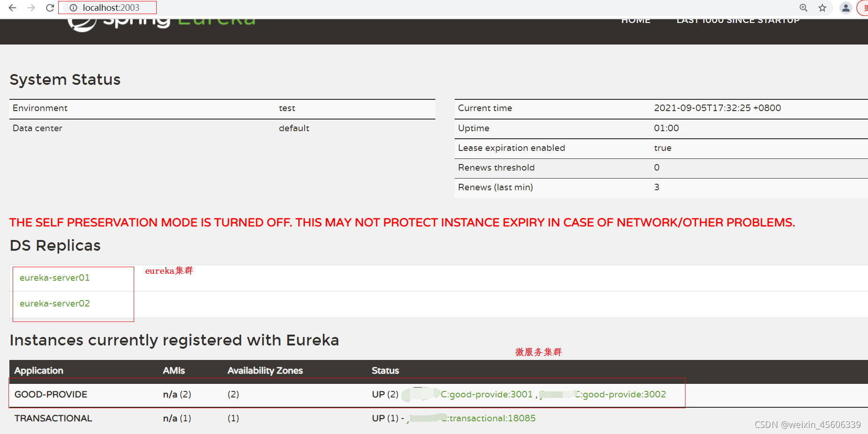Viewport: 868px width, 434px height.
Task: Click the red self preservation mode warning
Action: 402,223
